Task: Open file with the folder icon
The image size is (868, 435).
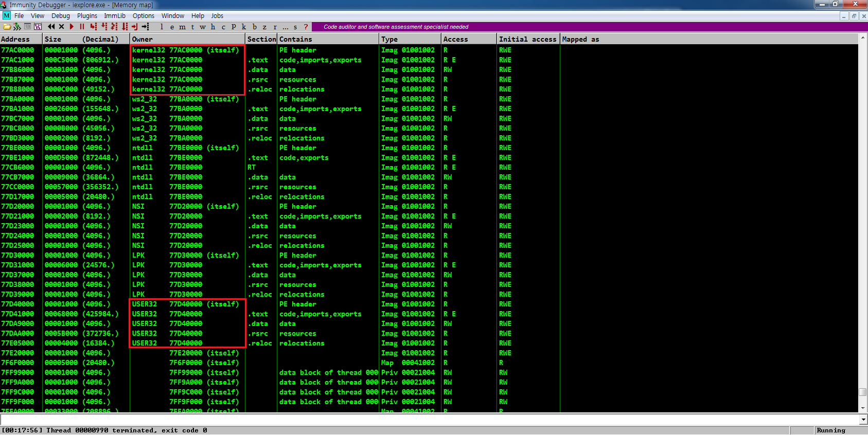Action: pyautogui.click(x=7, y=27)
